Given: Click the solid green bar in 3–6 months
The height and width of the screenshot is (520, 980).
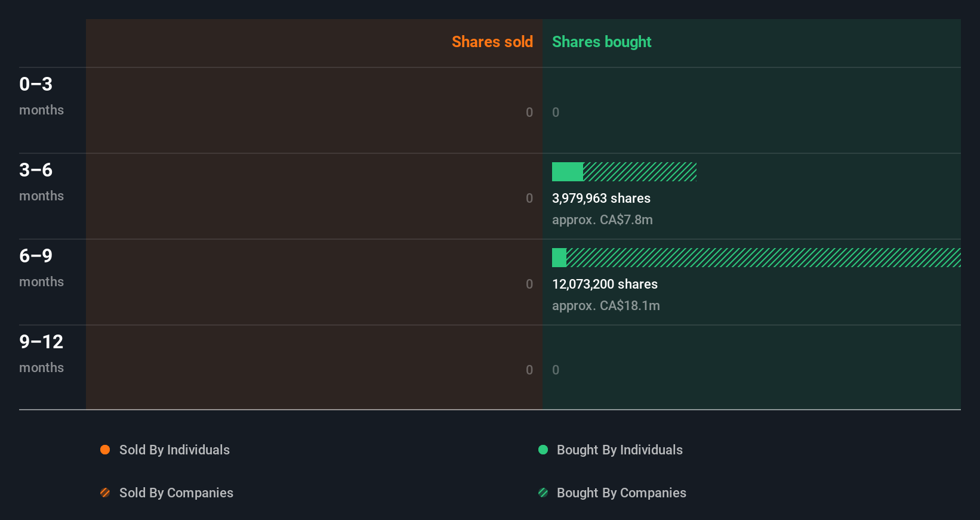Looking at the screenshot, I should [x=568, y=172].
